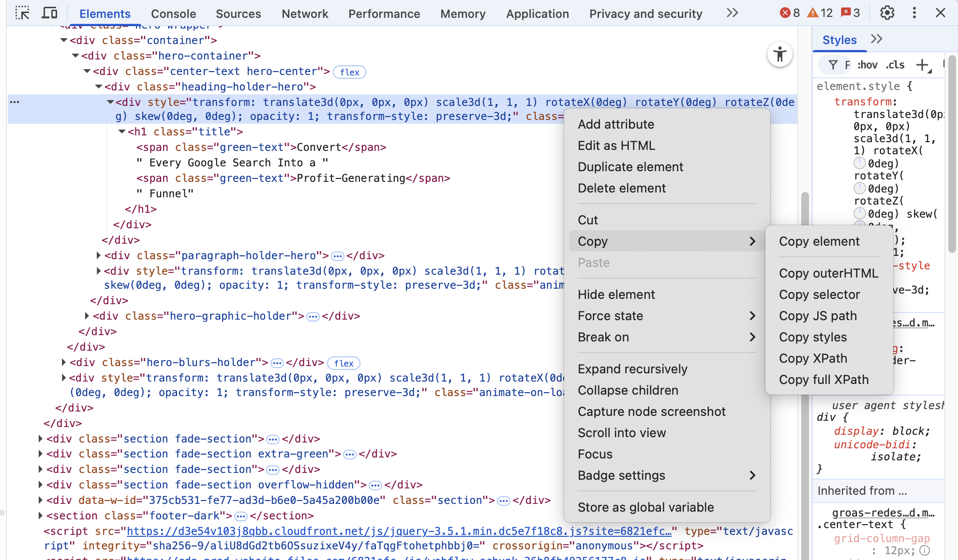Click the warning count 12
Viewport: 958px width, 560px height.
[x=820, y=13]
